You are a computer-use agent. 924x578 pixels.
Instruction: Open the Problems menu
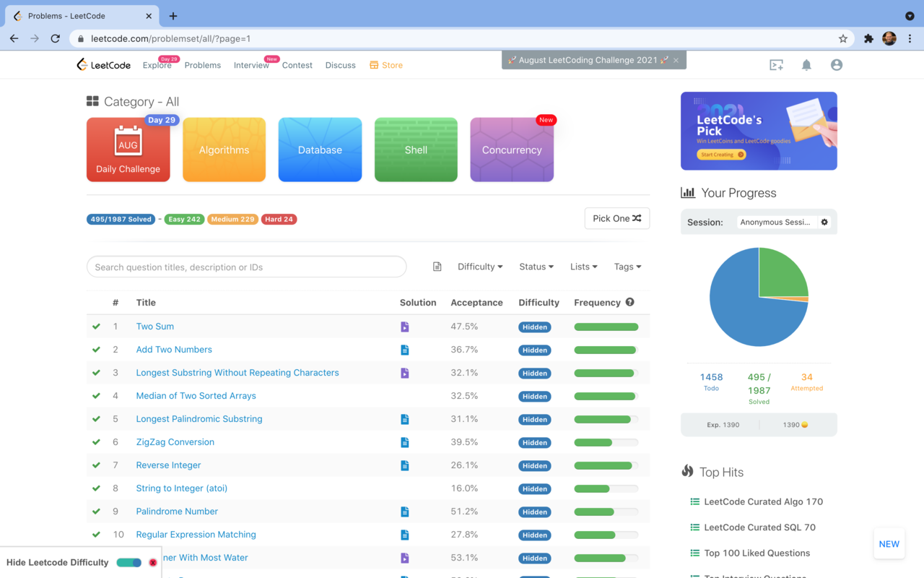[x=203, y=65]
